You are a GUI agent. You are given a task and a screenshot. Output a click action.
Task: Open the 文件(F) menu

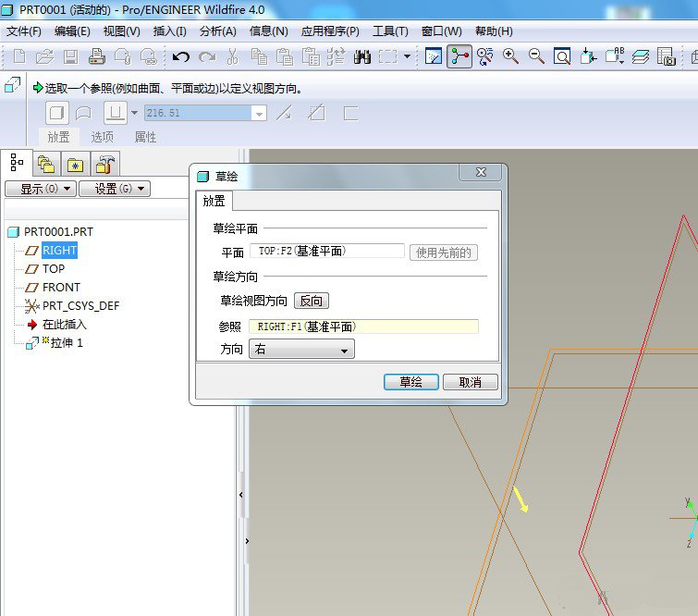point(24,31)
